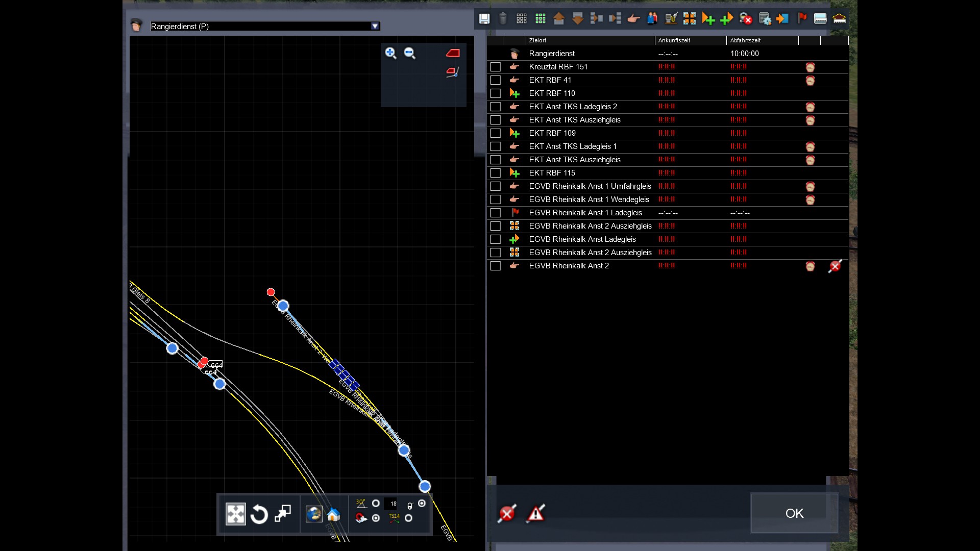Check the box for Kreuztal RBF 151

click(495, 67)
